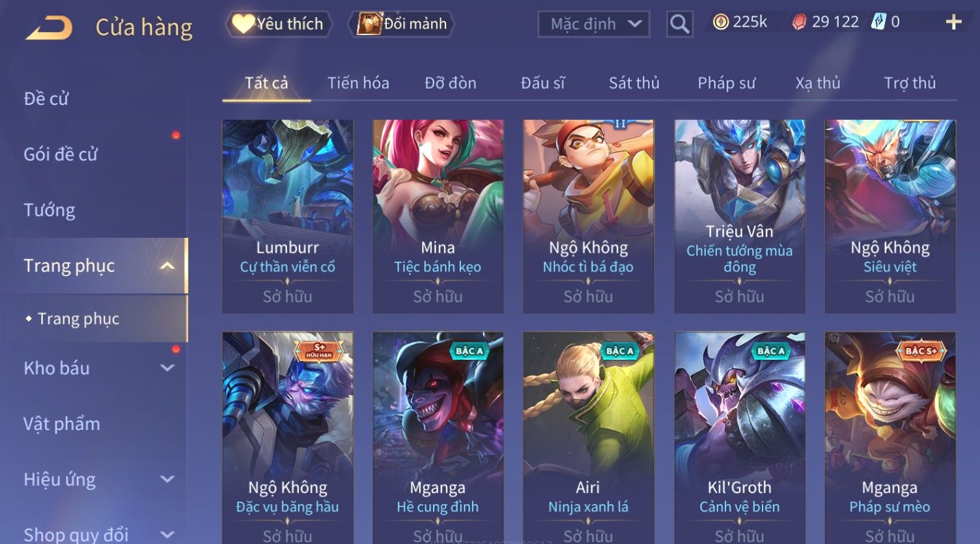
Task: Expand the Hiệu ứng menu
Action: (167, 480)
